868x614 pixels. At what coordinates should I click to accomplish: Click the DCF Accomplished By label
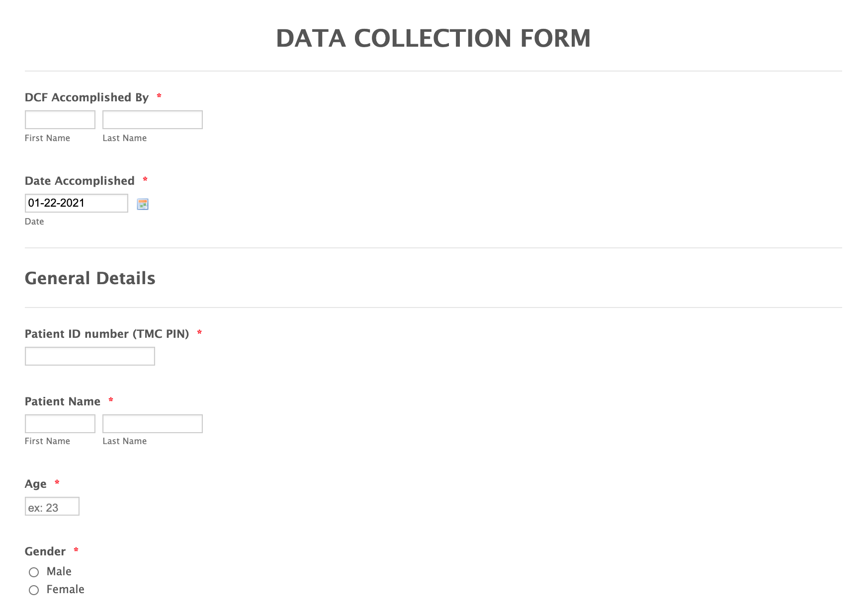coord(87,97)
